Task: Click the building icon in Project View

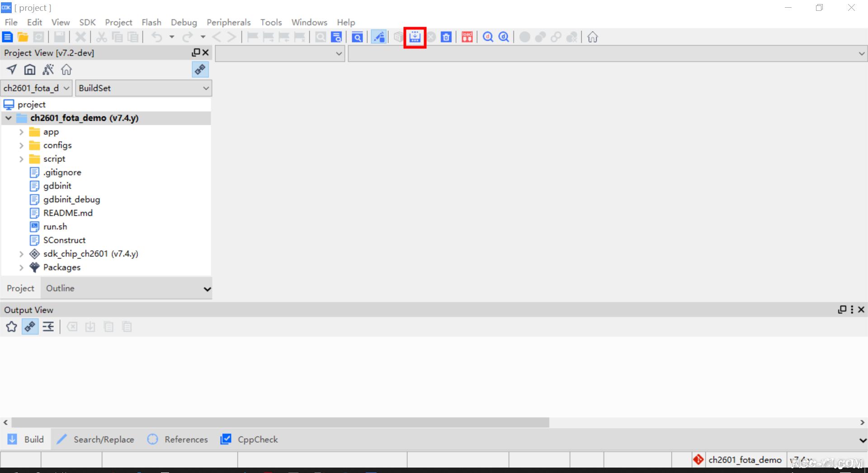Action: point(30,70)
